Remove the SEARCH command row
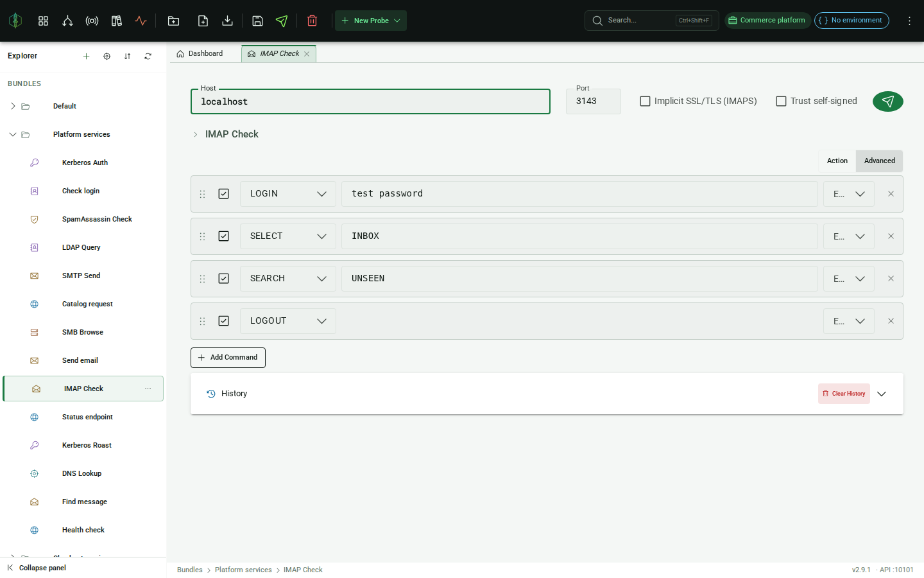The width and height of the screenshot is (924, 578). pos(891,279)
